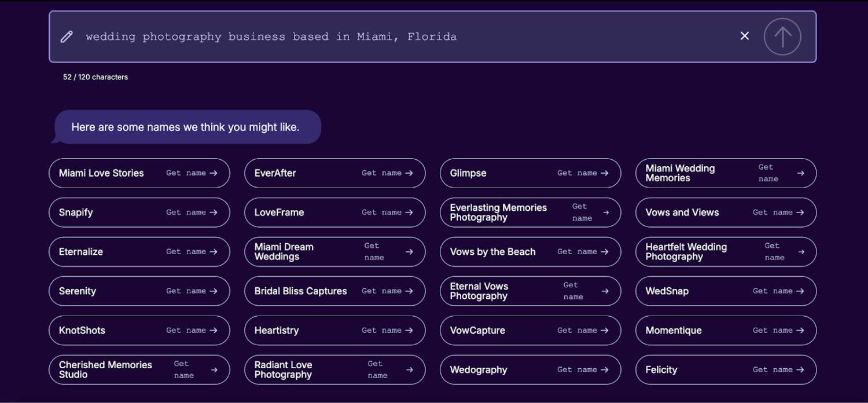Click the arrow icon beside Glimpse
Screen dimensions: 868x403
(605, 173)
